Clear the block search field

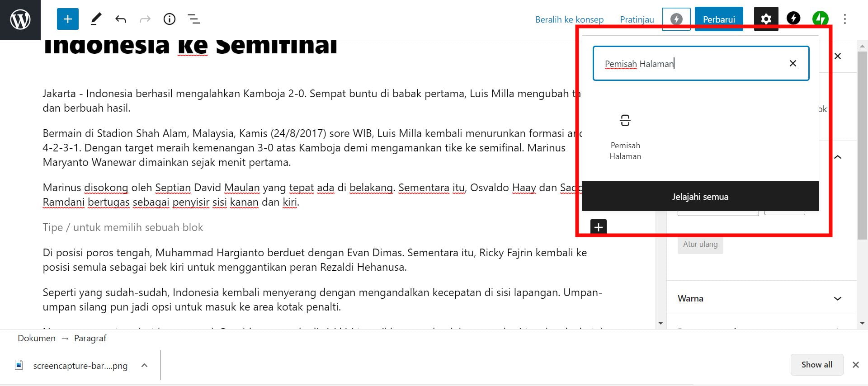[x=793, y=63]
